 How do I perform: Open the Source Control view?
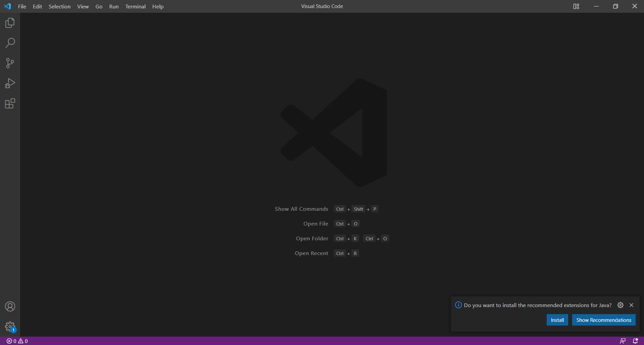10,63
